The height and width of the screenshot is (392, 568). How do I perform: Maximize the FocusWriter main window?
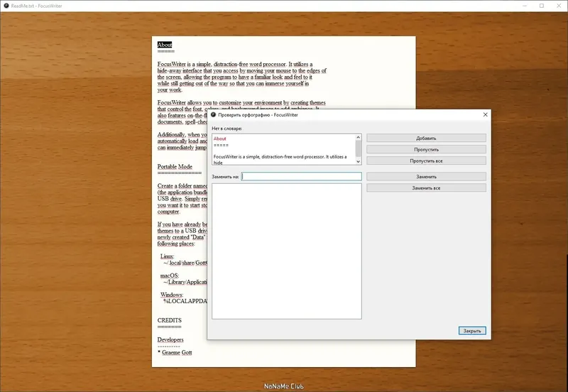click(x=542, y=6)
